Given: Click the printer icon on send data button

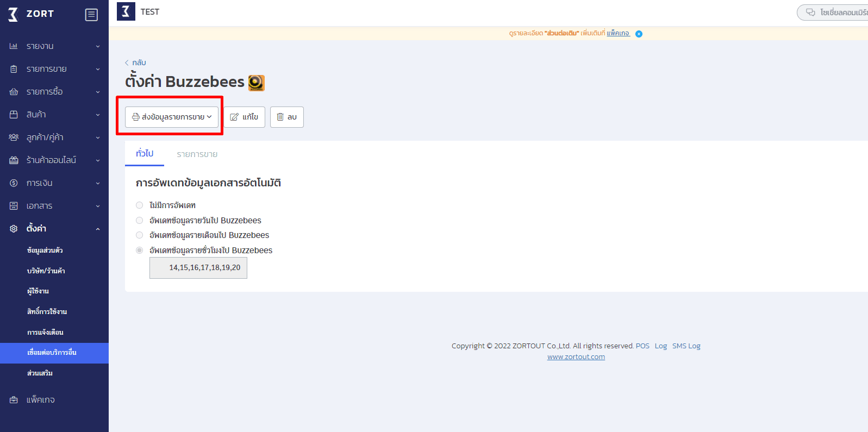Looking at the screenshot, I should (x=136, y=117).
